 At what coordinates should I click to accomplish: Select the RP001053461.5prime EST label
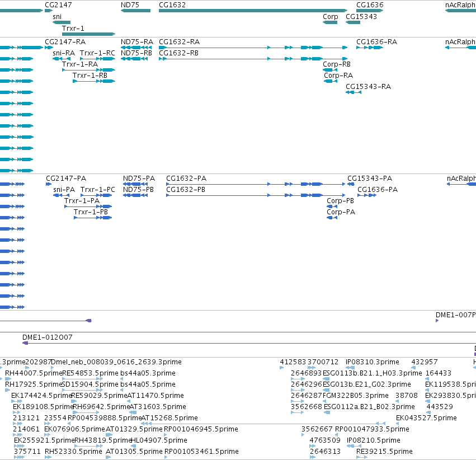click(x=201, y=452)
